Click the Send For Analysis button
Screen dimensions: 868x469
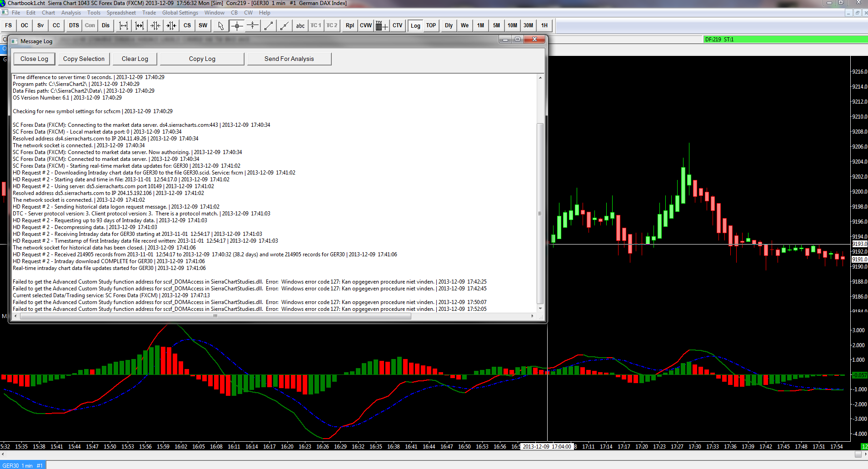point(289,59)
